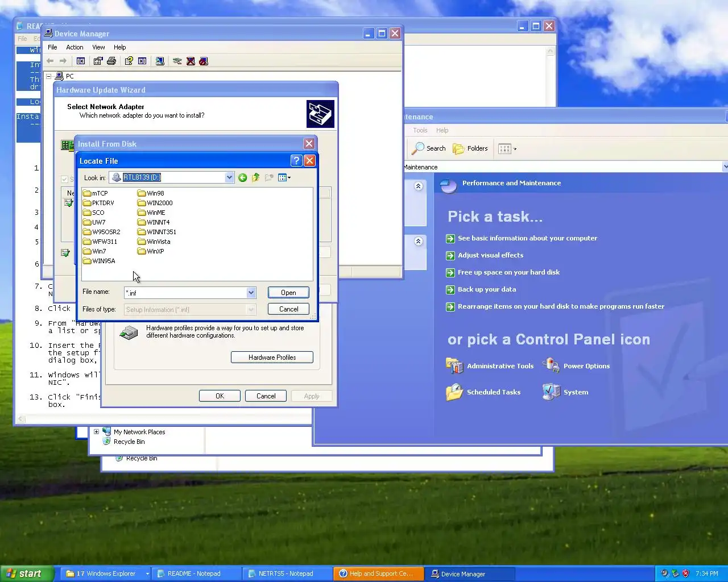Collapse the PC node in Device Manager tree
Image resolution: width=728 pixels, height=582 pixels.
click(49, 76)
